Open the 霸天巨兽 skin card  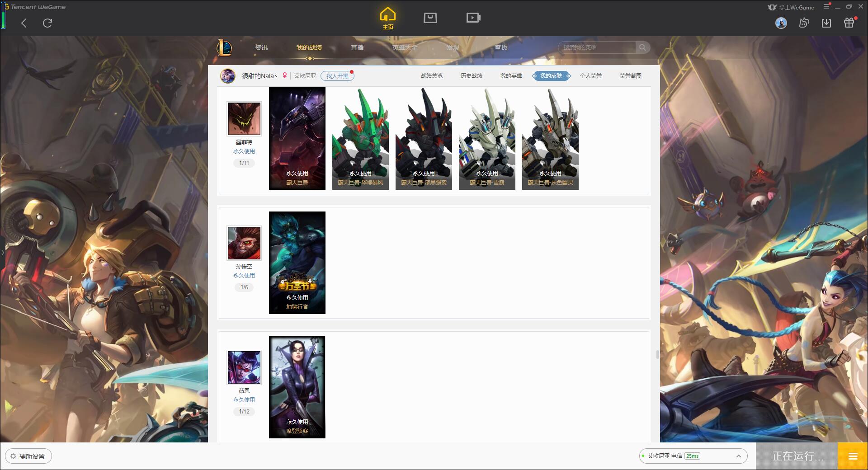click(297, 138)
